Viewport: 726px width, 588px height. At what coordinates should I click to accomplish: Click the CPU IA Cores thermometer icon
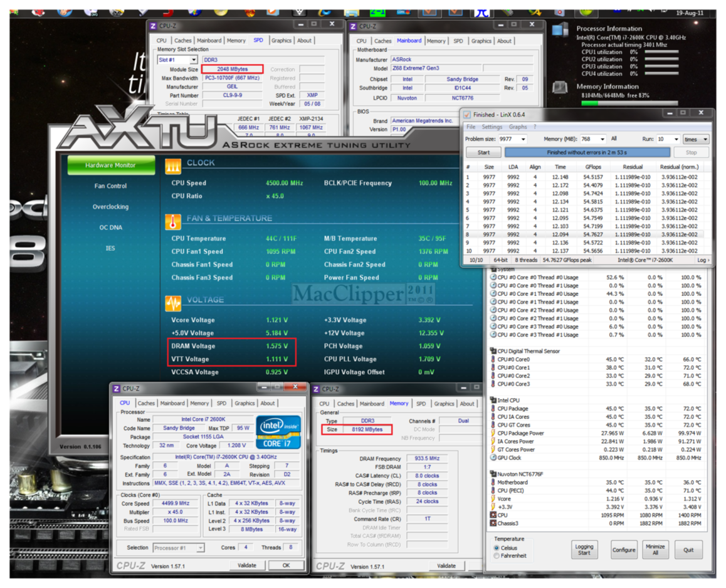pyautogui.click(x=493, y=417)
